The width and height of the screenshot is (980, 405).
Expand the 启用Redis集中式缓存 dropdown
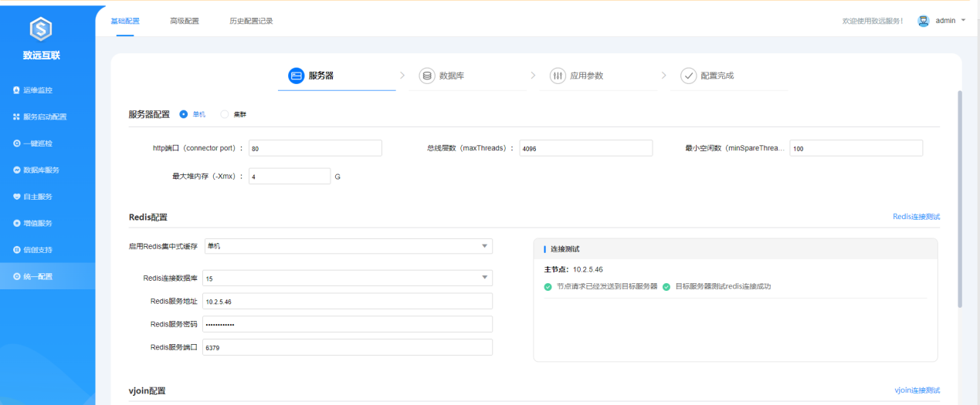[348, 246]
